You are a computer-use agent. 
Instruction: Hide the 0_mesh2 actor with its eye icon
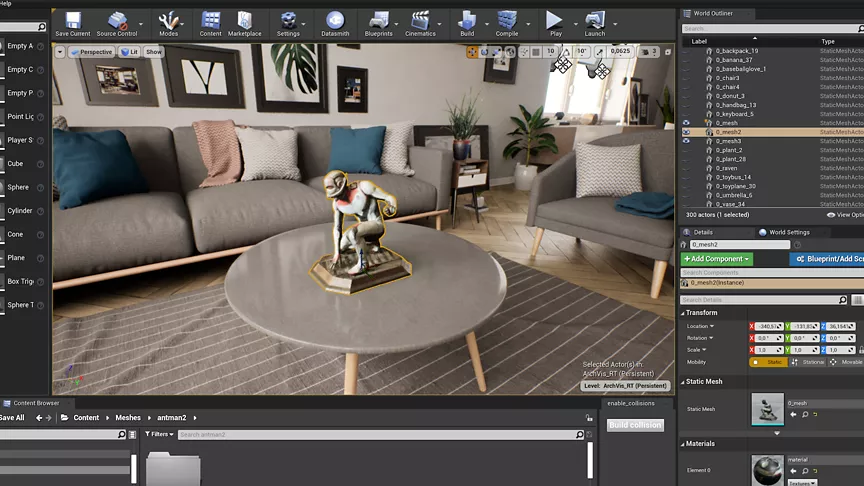(x=686, y=132)
